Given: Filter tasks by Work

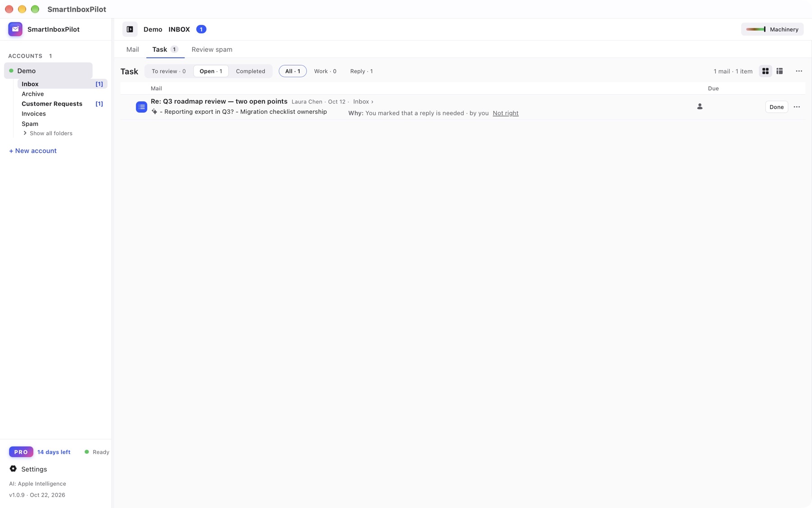Looking at the screenshot, I should coord(325,71).
